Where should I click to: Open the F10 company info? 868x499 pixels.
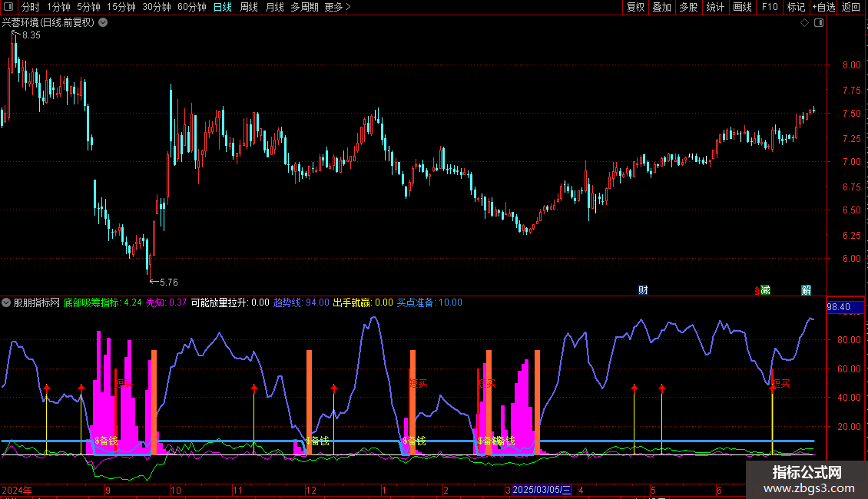(x=769, y=7)
